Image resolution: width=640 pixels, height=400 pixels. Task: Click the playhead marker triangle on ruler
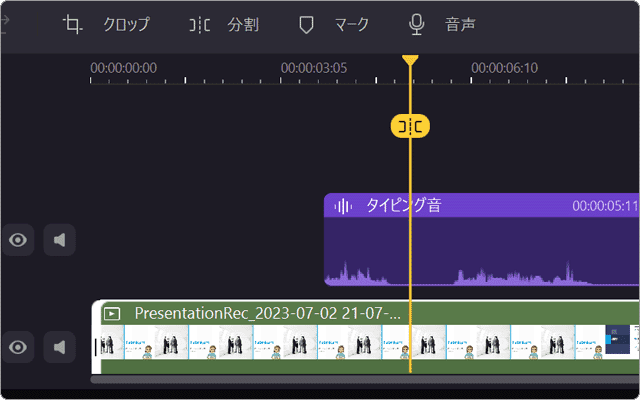pyautogui.click(x=410, y=60)
